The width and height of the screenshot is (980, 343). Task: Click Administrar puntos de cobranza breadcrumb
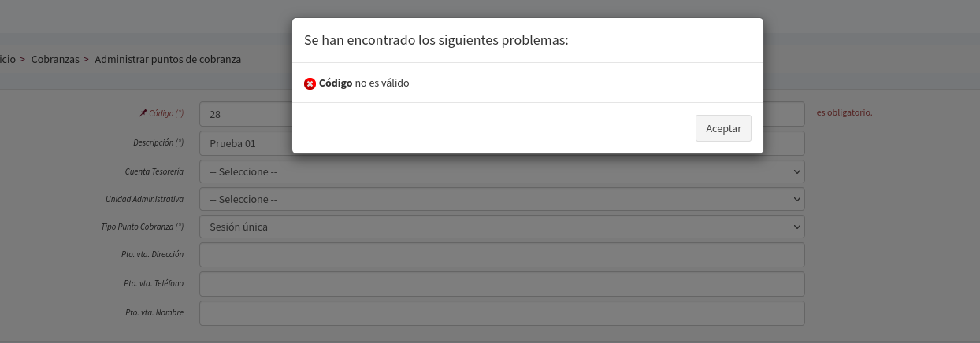coord(168,59)
